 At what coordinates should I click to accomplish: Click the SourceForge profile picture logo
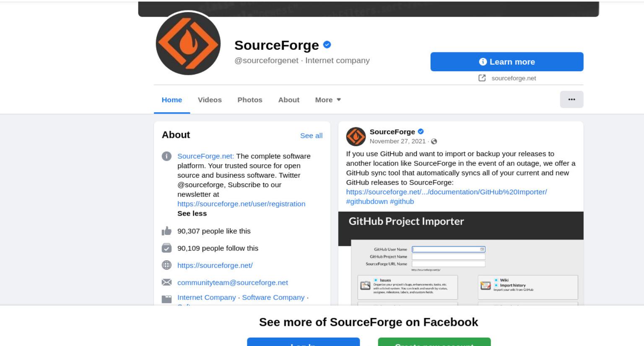click(x=188, y=43)
